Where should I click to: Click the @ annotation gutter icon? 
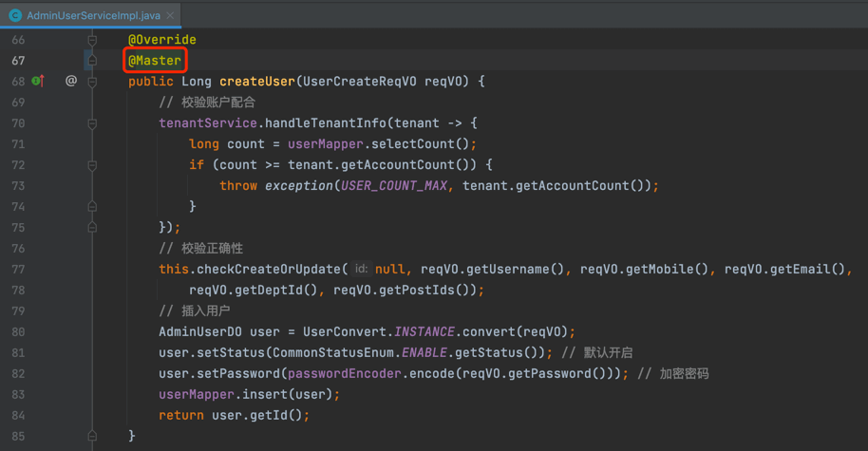[x=71, y=82]
